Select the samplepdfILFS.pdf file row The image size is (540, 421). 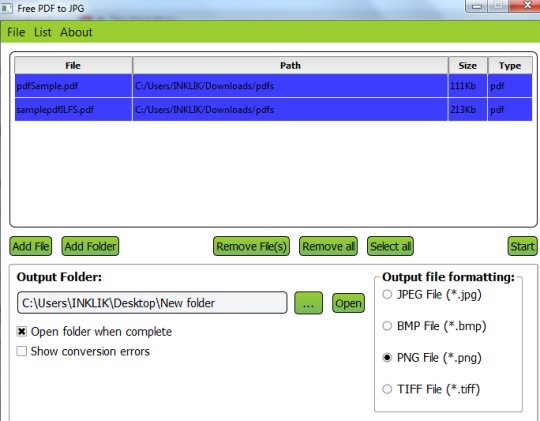pyautogui.click(x=273, y=110)
